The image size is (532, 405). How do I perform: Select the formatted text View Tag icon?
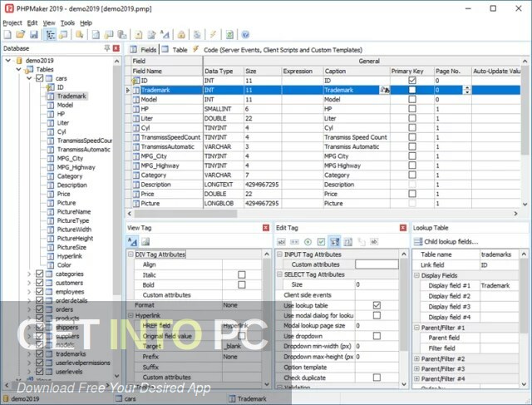[x=133, y=242]
